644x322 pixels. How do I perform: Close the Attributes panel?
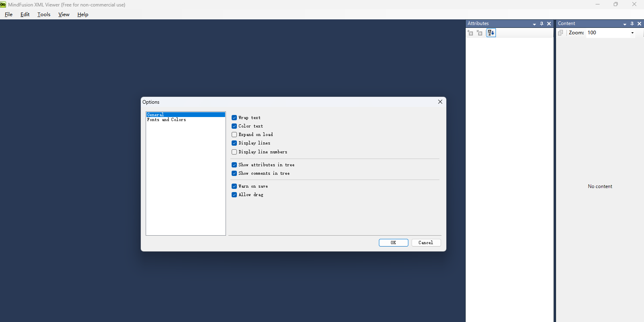coord(549,24)
